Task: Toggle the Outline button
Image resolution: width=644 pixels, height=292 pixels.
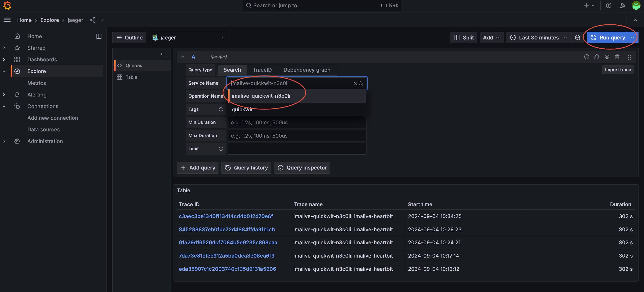Action: coord(129,37)
